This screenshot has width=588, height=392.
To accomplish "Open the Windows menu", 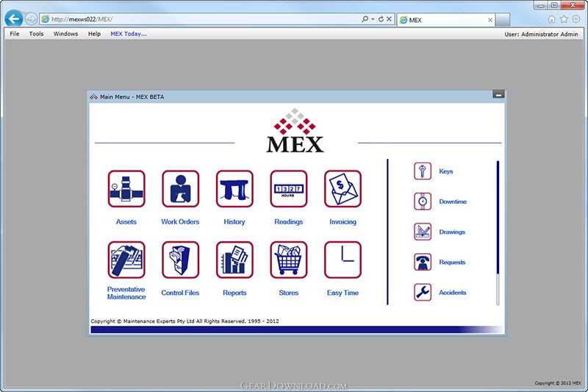I will 65,34.
